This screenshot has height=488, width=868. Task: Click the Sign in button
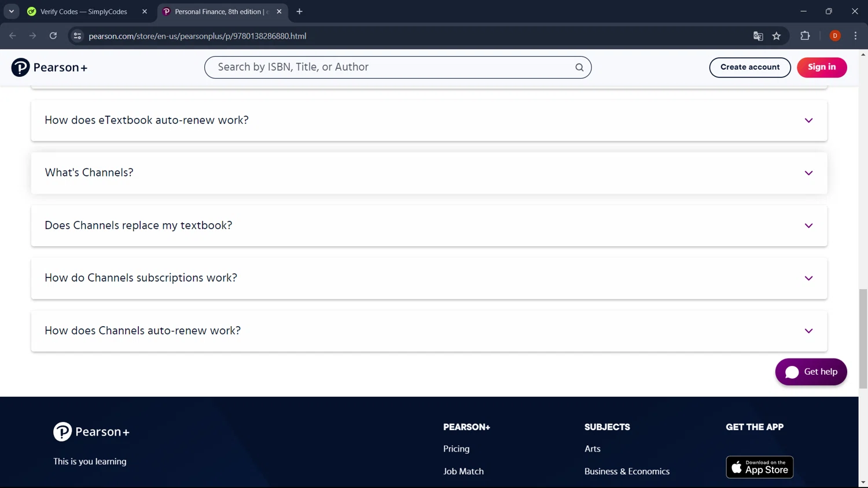click(822, 67)
